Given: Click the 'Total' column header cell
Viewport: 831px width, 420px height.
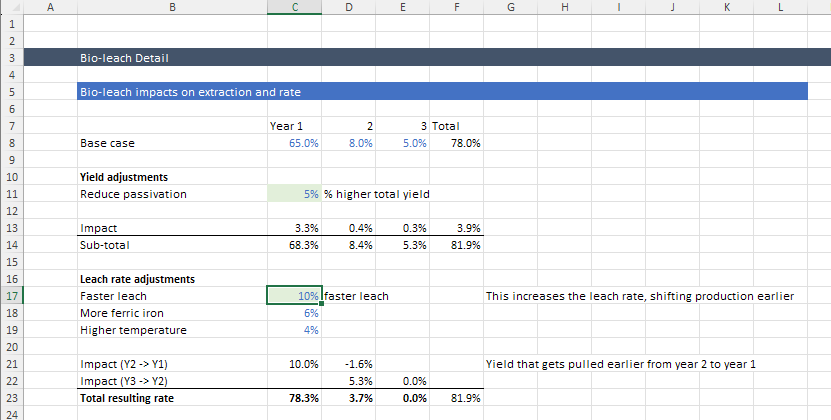Looking at the screenshot, I should (457, 126).
